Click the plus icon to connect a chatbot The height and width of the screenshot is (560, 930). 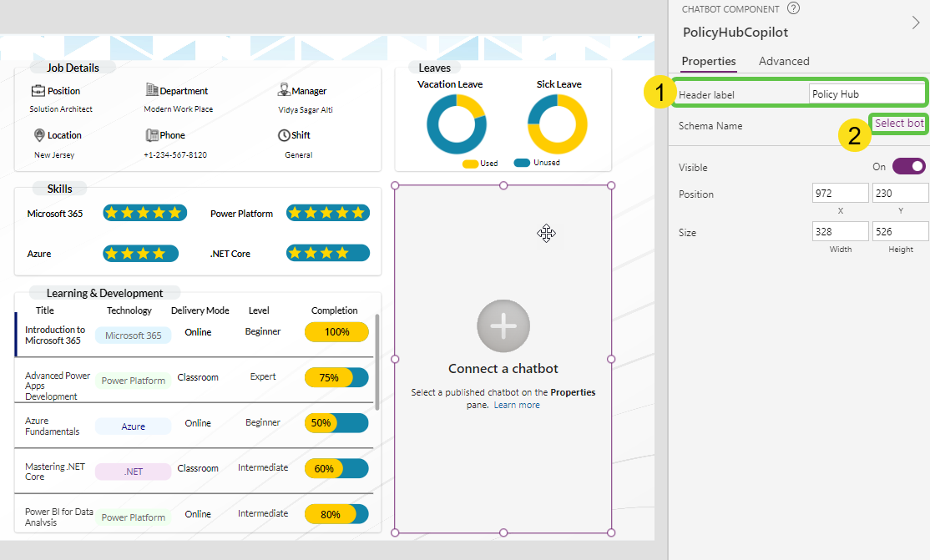click(x=503, y=326)
